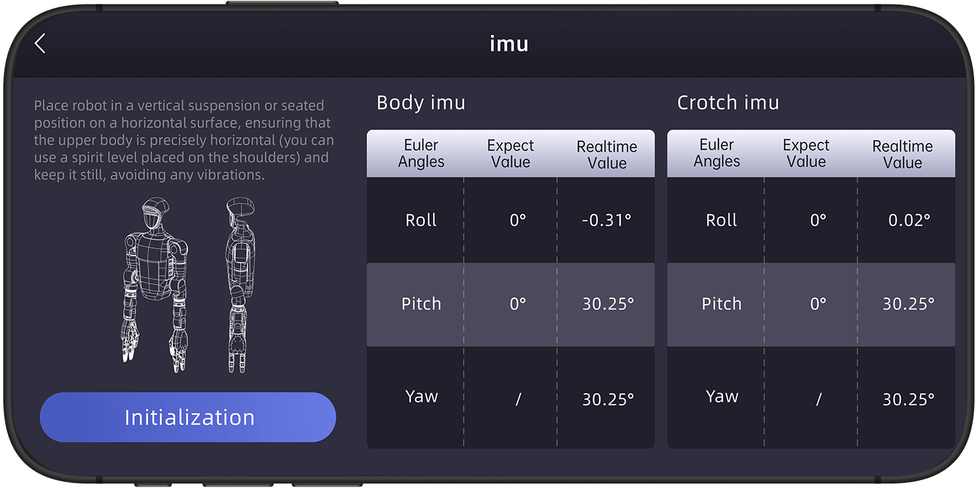
Task: Click the Crotch imu Expect Value header
Action: pyautogui.click(x=807, y=153)
